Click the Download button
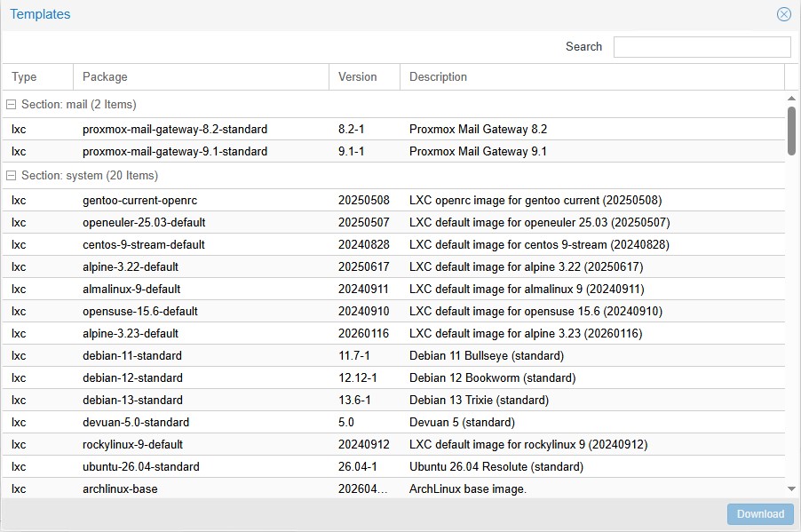 pos(760,514)
